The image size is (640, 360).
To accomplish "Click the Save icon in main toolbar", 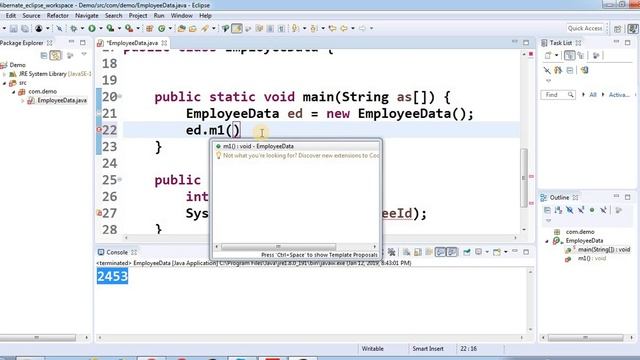I will (13, 29).
